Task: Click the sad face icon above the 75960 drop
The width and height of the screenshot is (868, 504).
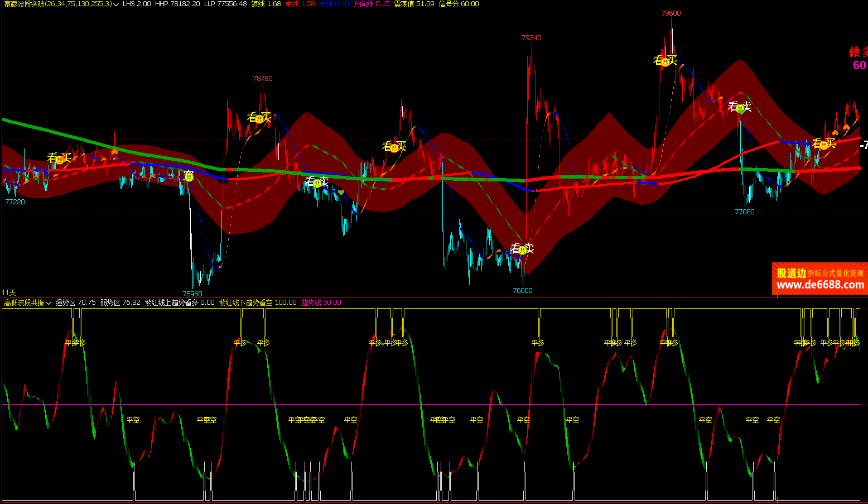Action: click(x=189, y=177)
